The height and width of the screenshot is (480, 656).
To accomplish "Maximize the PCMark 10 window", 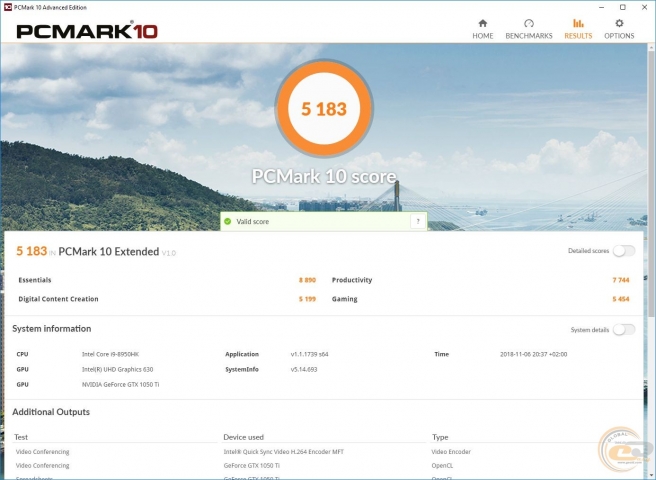I will (x=623, y=7).
